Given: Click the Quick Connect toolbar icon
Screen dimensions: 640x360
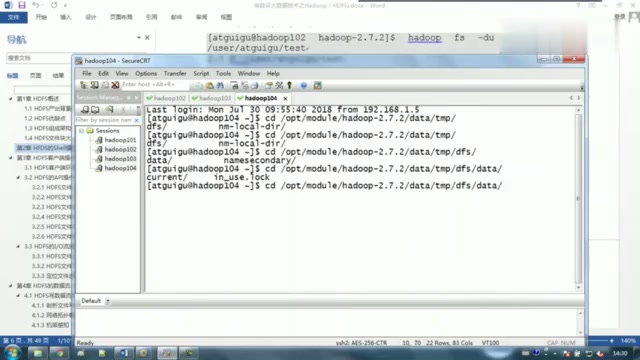Looking at the screenshot, I should click(94, 85).
